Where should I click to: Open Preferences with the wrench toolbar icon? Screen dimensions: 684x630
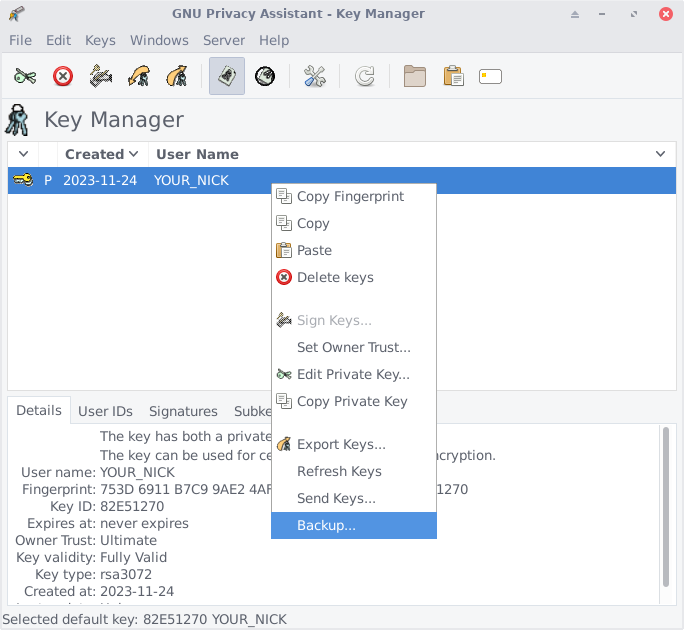click(x=315, y=76)
